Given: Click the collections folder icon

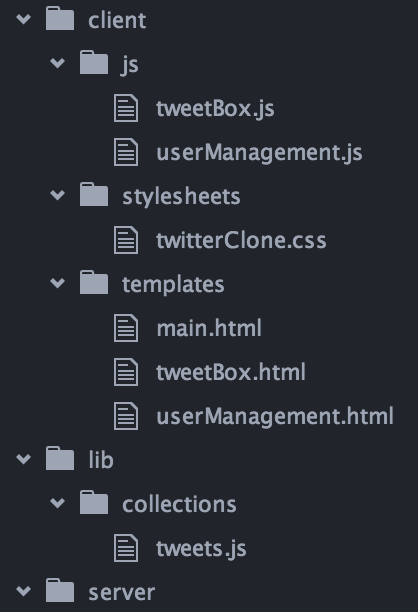Looking at the screenshot, I should [x=94, y=502].
